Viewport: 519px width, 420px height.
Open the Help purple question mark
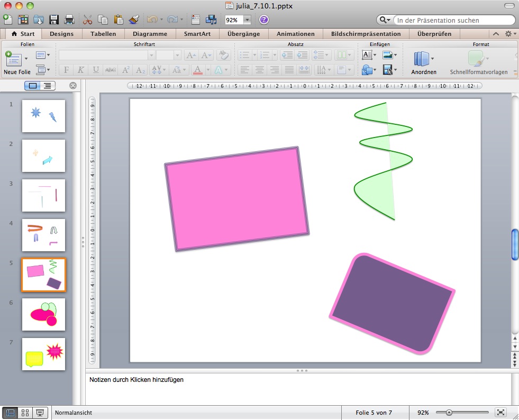tap(263, 20)
